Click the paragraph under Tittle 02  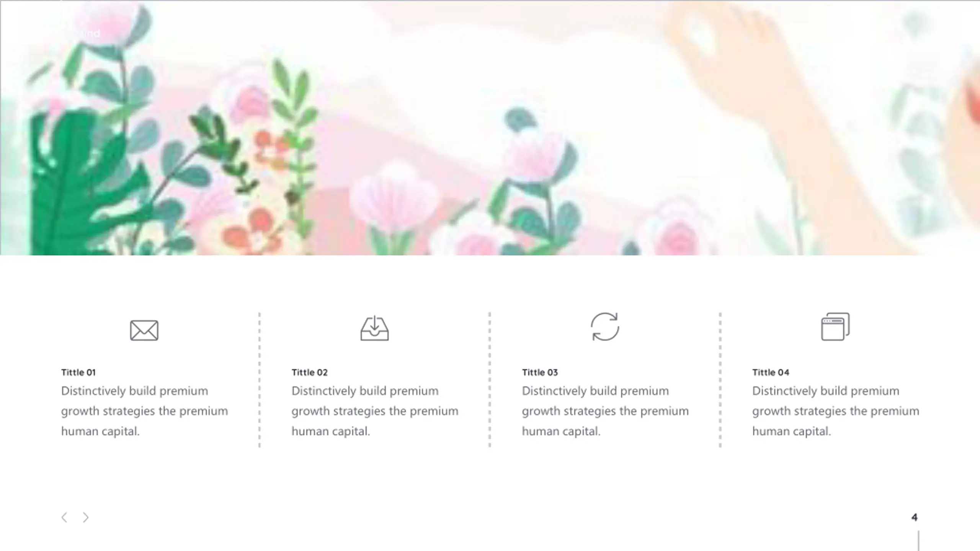[375, 411]
